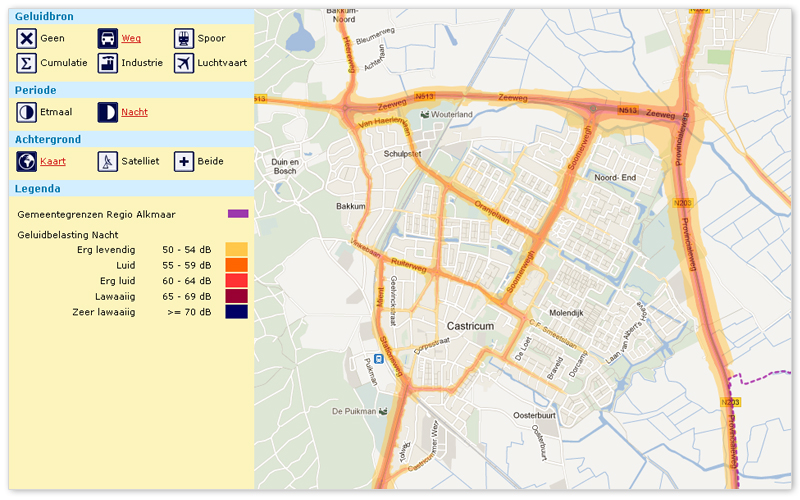Select the Spoor train icon
This screenshot has width=800, height=500.
(x=183, y=39)
